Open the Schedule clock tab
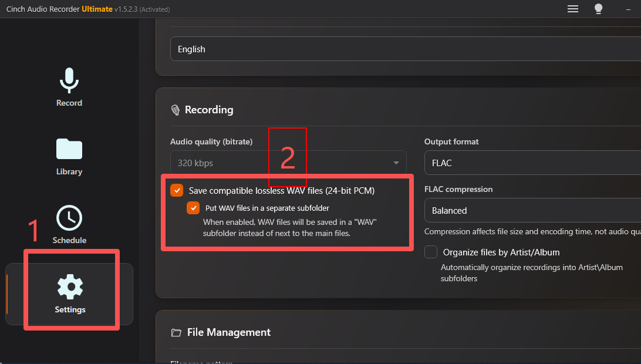Image resolution: width=641 pixels, height=364 pixels. [69, 224]
